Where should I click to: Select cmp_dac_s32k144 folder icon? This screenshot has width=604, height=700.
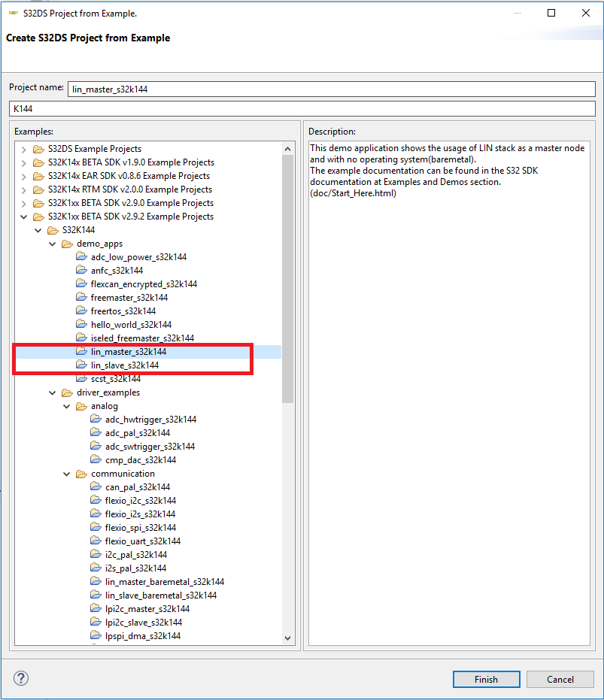click(x=96, y=459)
